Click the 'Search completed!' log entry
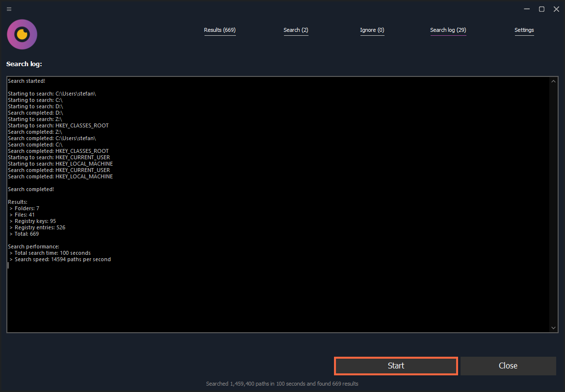Image resolution: width=565 pixels, height=392 pixels. click(x=28, y=189)
